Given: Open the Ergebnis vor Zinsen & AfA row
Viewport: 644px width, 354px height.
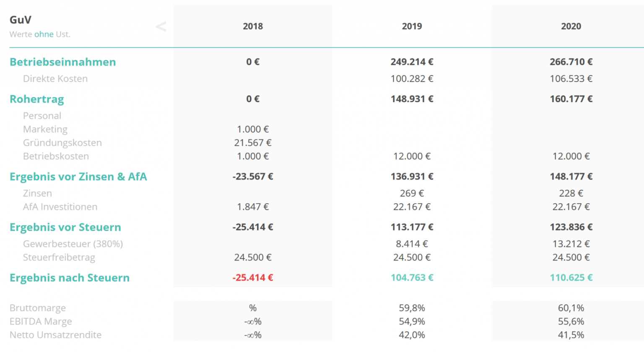Looking at the screenshot, I should coord(78,177).
